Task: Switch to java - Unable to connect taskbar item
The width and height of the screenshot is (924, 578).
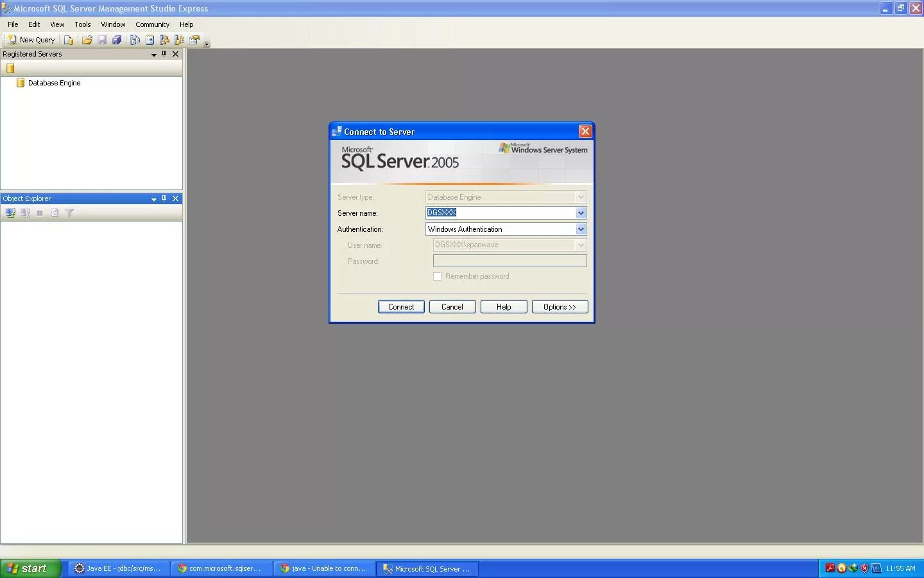Action: point(324,568)
